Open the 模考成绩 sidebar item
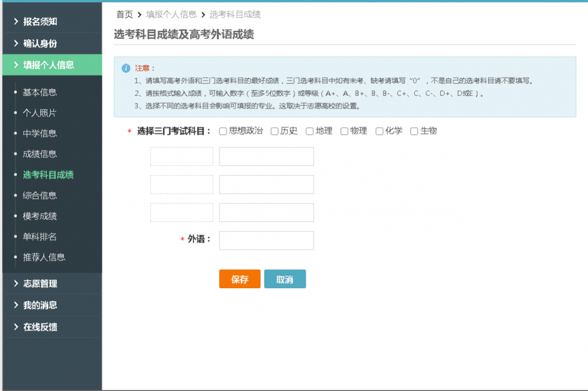The width and height of the screenshot is (588, 391). point(40,216)
